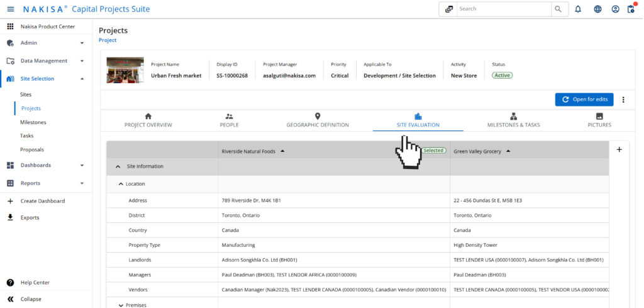Click the Open for edits button
Image resolution: width=644 pixels, height=308 pixels.
point(584,100)
